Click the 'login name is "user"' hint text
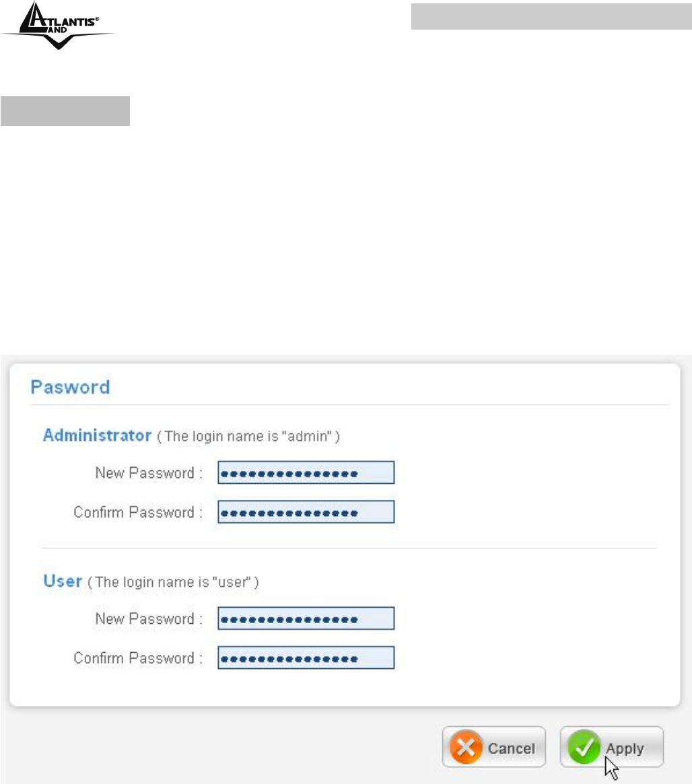Screen dimensions: 692x784 (174, 582)
